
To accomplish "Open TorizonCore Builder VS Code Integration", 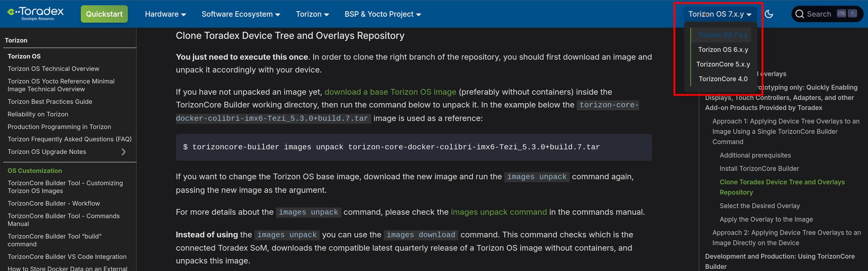I will coord(67,257).
